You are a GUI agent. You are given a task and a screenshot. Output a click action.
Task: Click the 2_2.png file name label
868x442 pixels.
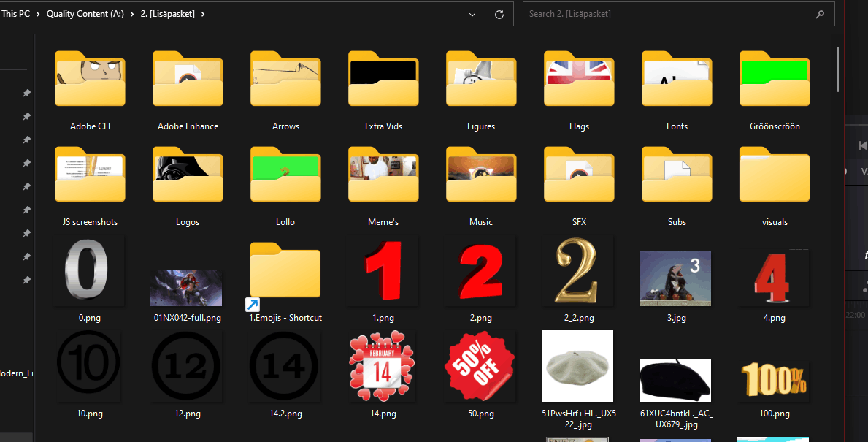[x=579, y=318]
